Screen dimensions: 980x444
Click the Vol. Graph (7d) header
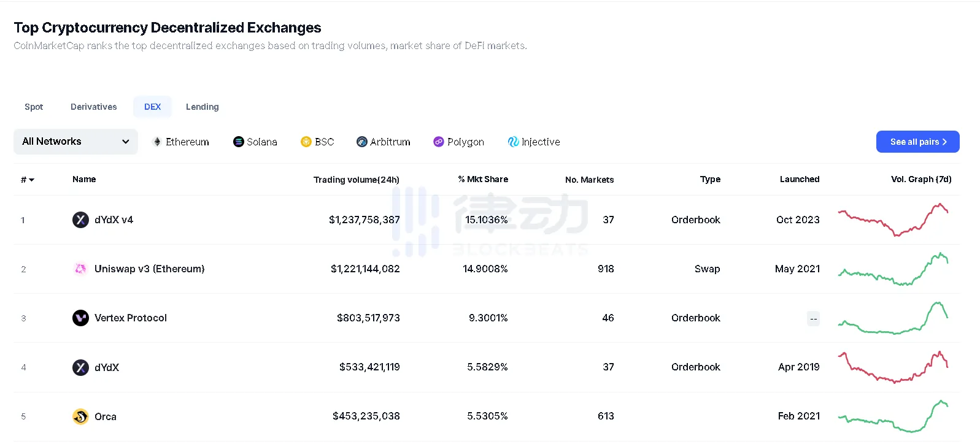click(921, 179)
